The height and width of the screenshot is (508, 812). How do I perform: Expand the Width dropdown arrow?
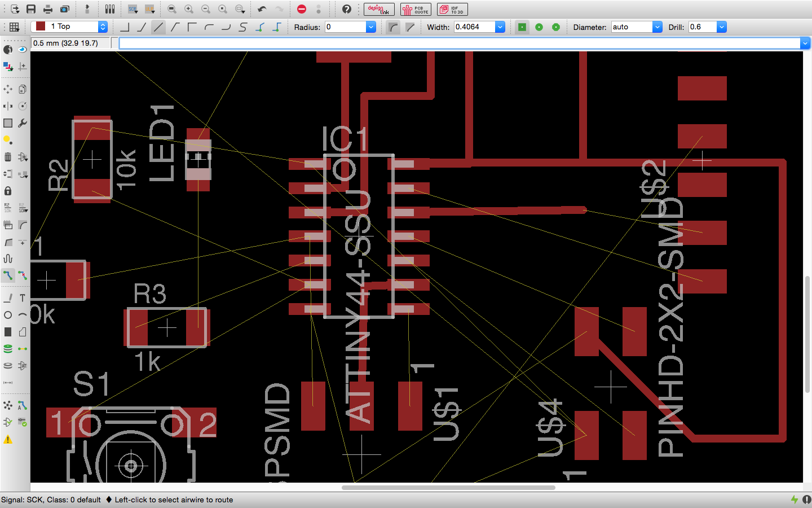click(500, 27)
